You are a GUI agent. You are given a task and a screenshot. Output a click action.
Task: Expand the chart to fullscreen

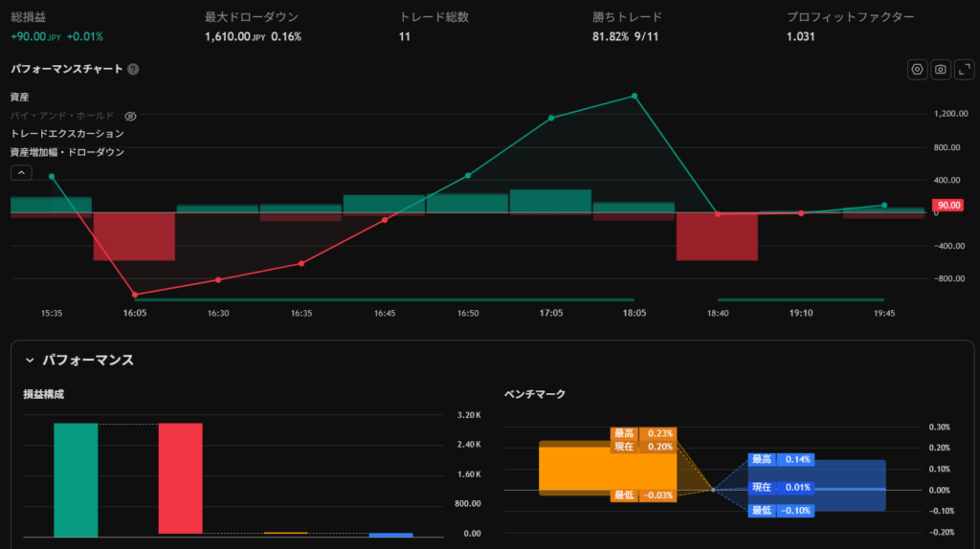963,70
